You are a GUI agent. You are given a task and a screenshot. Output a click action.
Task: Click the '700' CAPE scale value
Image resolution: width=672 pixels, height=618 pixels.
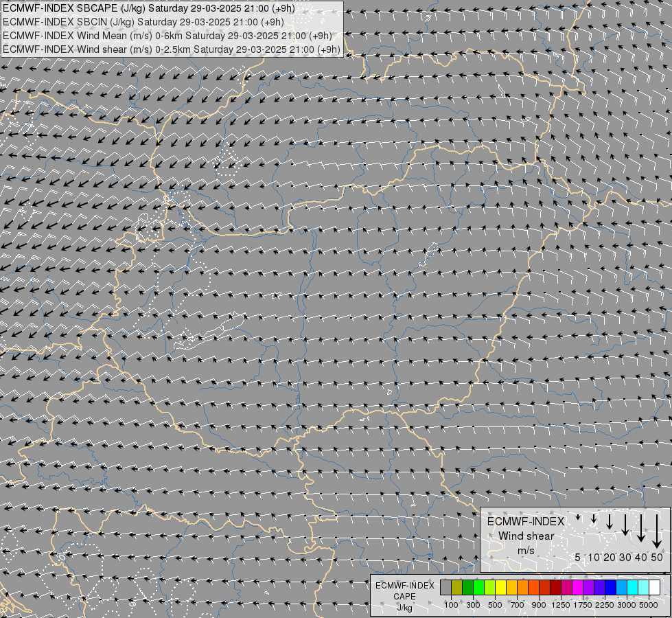pos(518,605)
